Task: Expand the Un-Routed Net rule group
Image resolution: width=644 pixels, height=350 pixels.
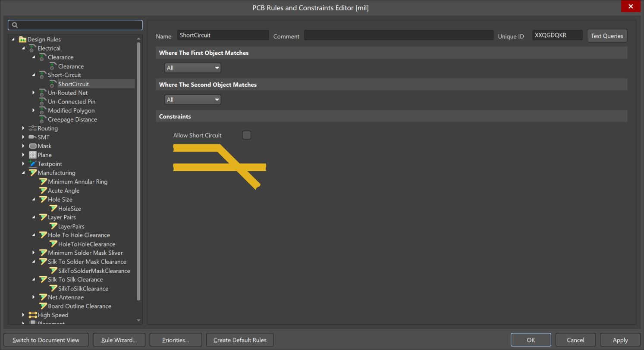Action: (x=34, y=93)
